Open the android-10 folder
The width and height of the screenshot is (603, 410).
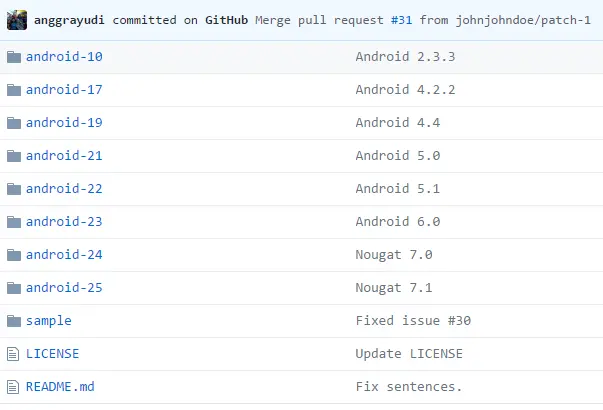click(64, 57)
